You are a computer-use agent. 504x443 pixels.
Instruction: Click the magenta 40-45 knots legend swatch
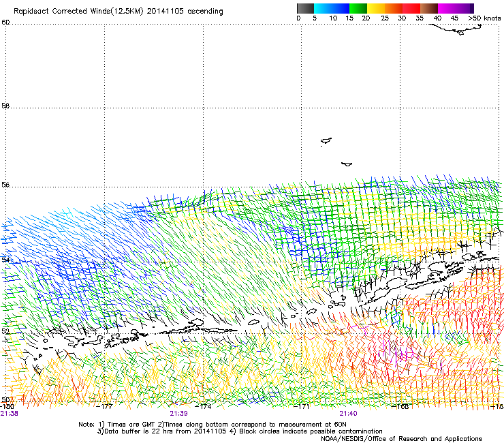[447, 8]
